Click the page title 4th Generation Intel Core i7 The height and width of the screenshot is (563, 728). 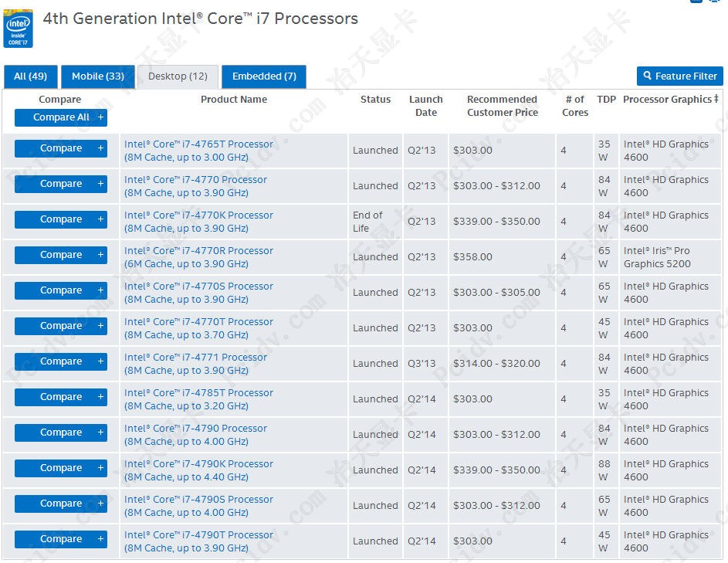tap(201, 19)
